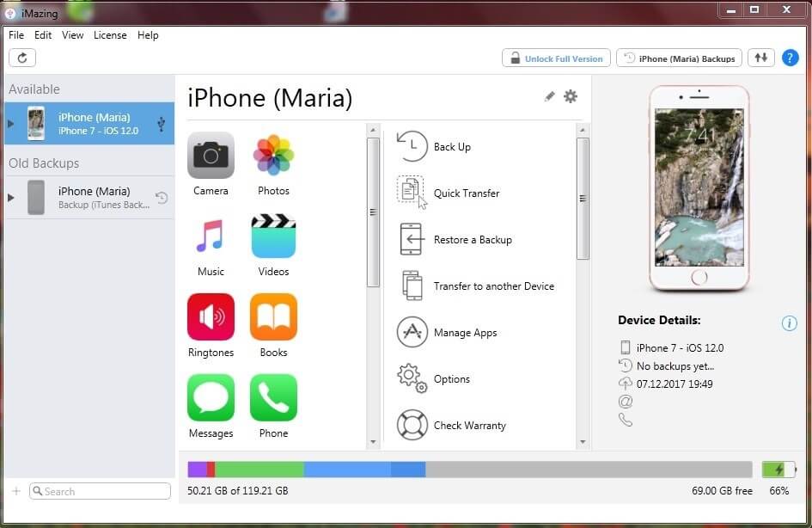Click the pencil rename device icon
812x528 pixels.
pyautogui.click(x=549, y=96)
